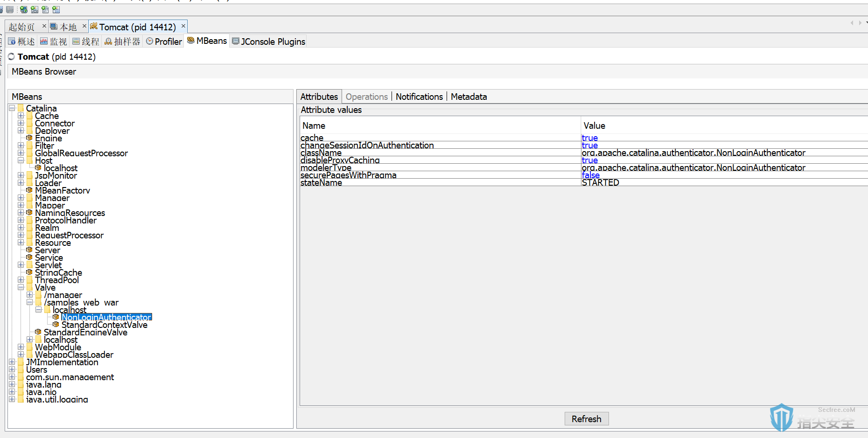The height and width of the screenshot is (438, 868).
Task: Expand the Connector node
Action: pos(21,123)
